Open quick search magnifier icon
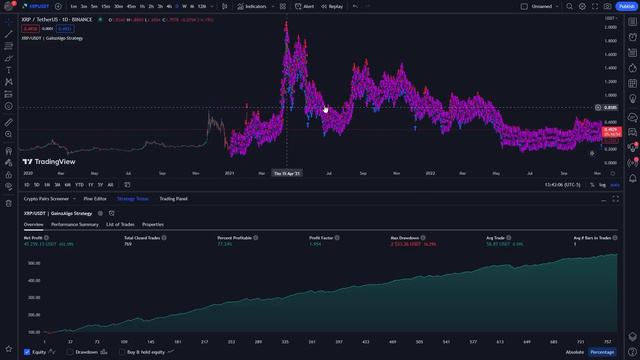Viewport: 640px width, 360px height. tap(569, 7)
